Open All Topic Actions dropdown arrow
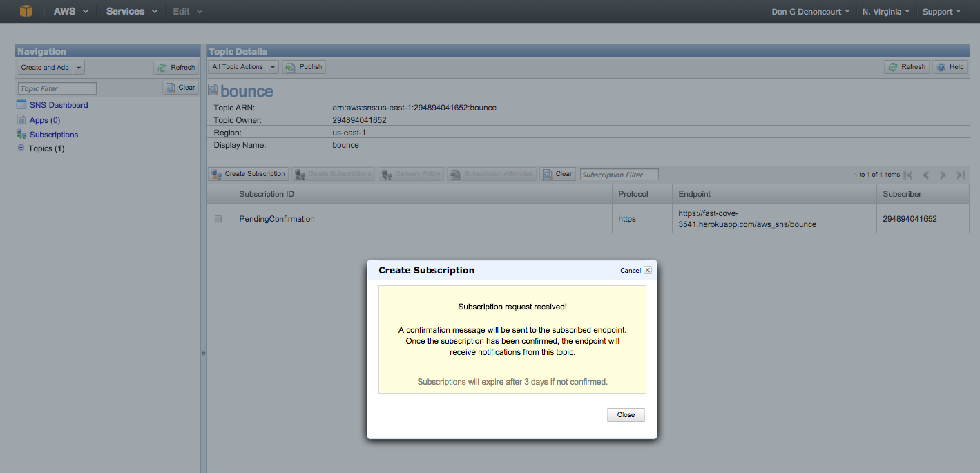Image resolution: width=980 pixels, height=473 pixels. (273, 67)
